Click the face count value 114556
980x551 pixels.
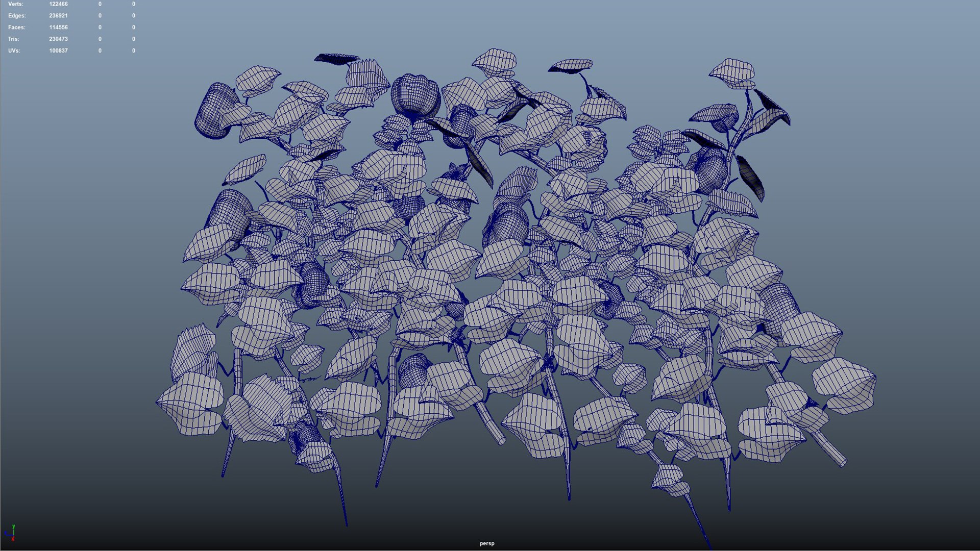click(x=58, y=28)
